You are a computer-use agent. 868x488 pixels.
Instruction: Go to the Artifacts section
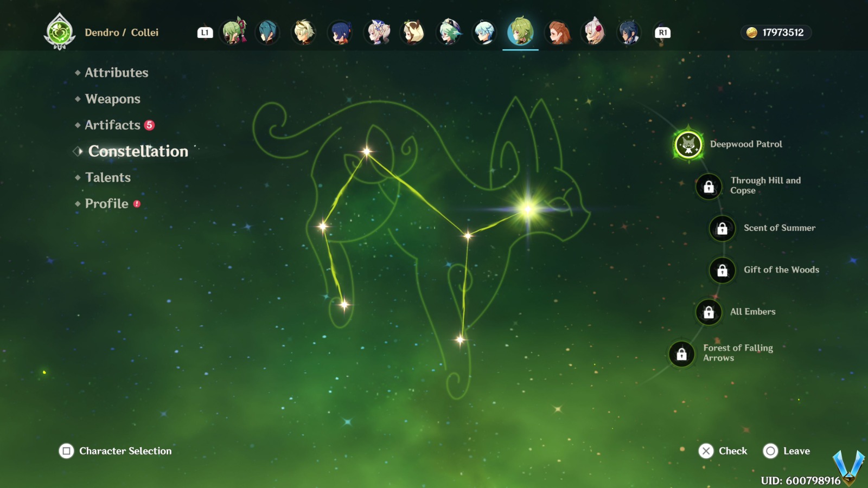(x=112, y=125)
